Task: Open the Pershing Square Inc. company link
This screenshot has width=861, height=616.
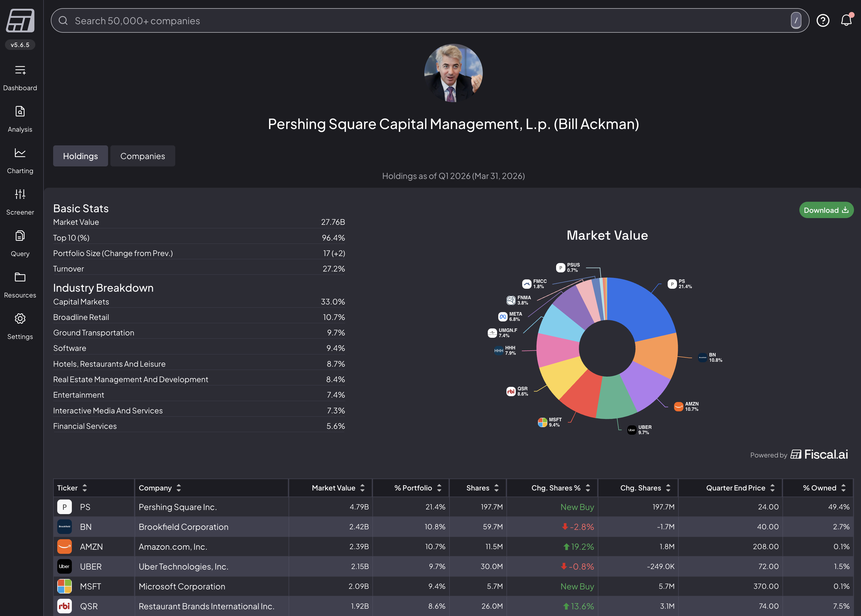Action: (178, 507)
